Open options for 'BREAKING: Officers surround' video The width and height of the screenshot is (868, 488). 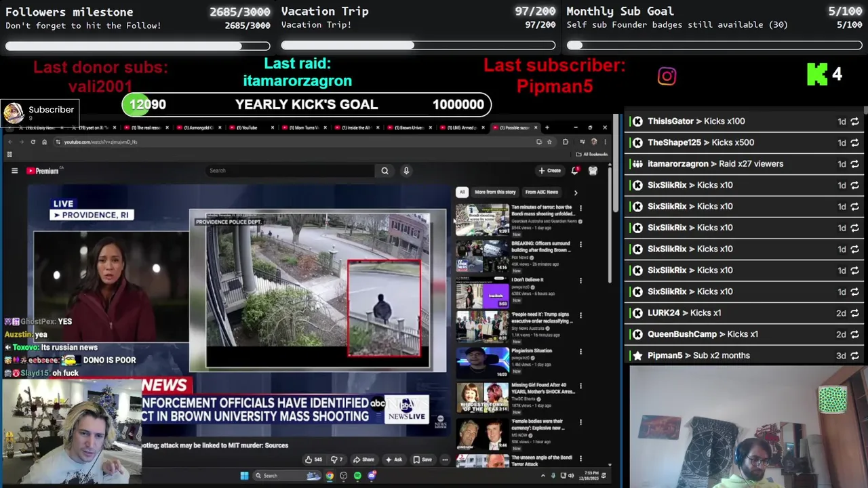click(x=580, y=244)
